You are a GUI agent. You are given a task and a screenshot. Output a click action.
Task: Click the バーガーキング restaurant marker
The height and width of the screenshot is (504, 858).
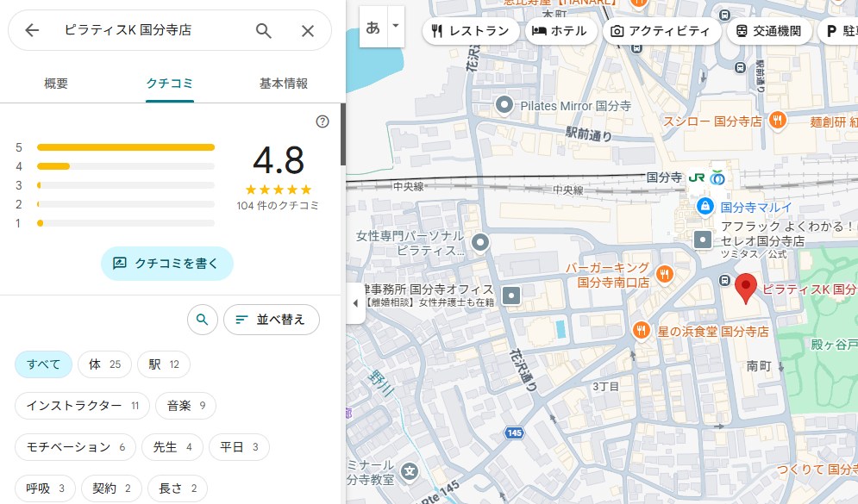664,274
